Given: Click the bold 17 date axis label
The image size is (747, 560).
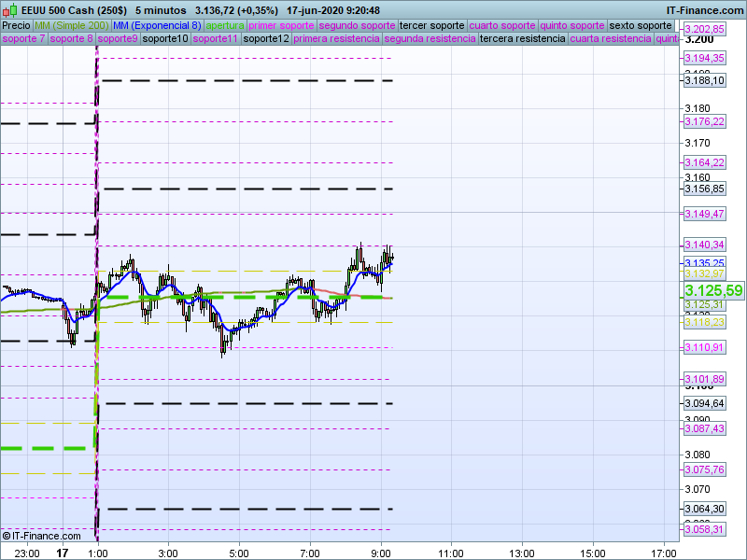Looking at the screenshot, I should point(63,553).
